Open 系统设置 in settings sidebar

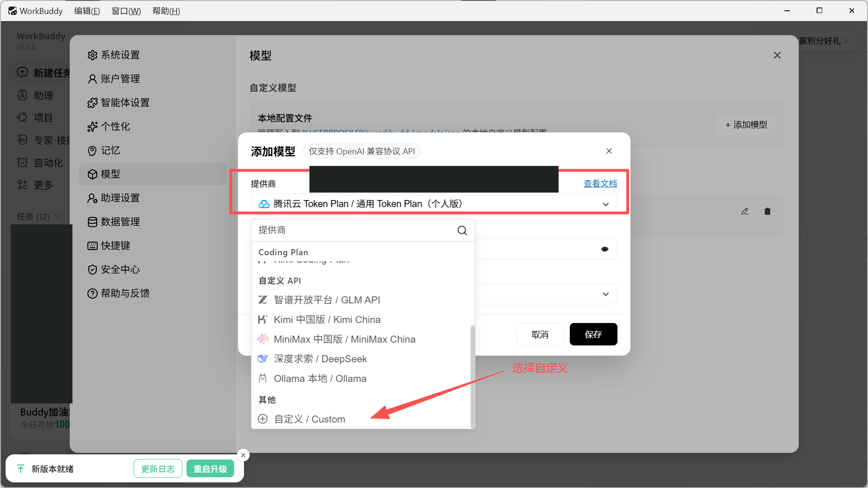152,55
